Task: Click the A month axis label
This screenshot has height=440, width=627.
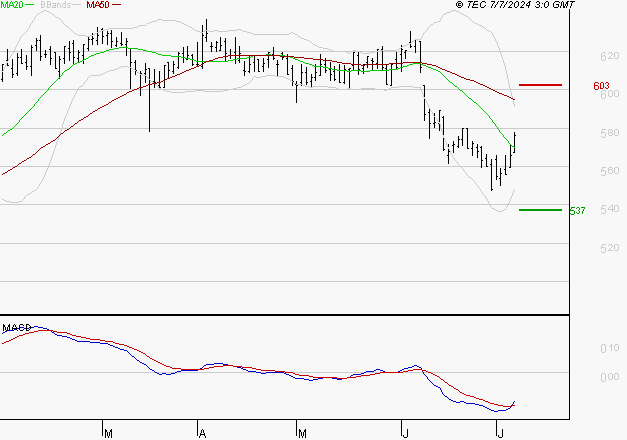Action: (202, 434)
